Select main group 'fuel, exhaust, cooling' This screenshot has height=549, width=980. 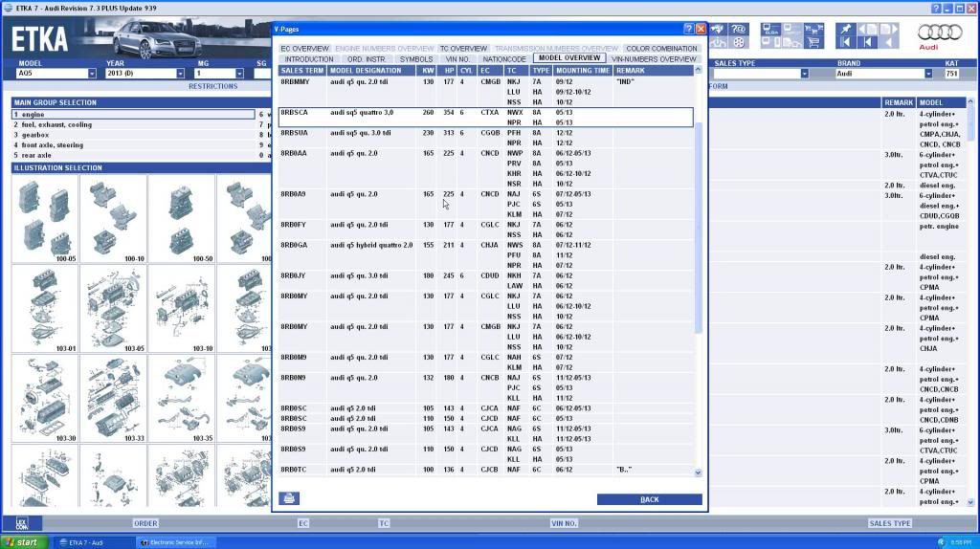[133, 125]
